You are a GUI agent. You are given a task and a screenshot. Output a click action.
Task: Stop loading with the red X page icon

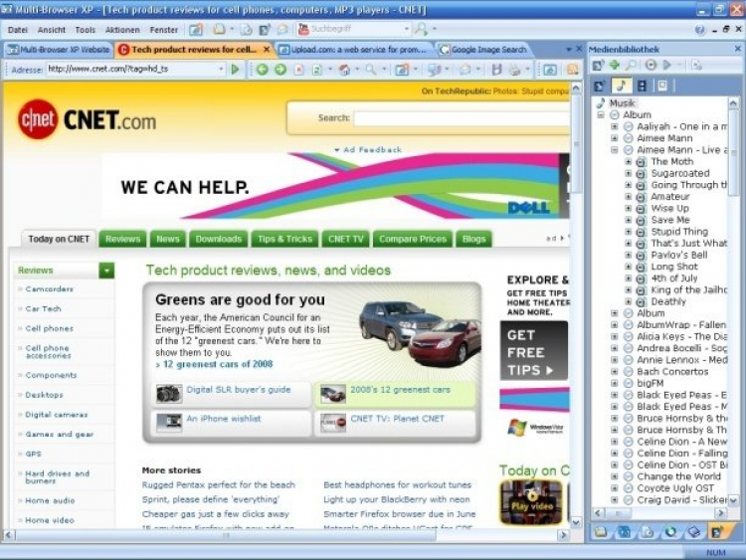tap(298, 70)
